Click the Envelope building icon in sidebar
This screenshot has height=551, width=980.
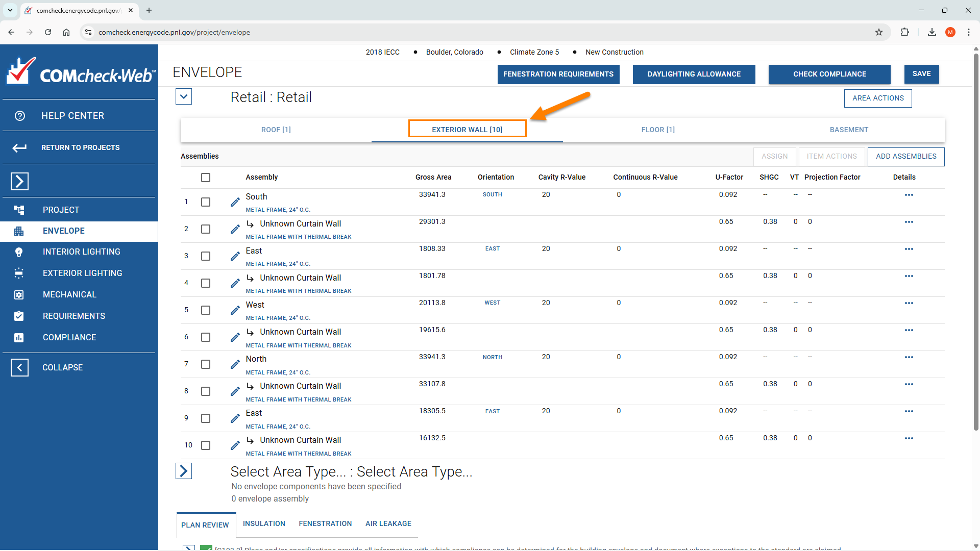[19, 231]
